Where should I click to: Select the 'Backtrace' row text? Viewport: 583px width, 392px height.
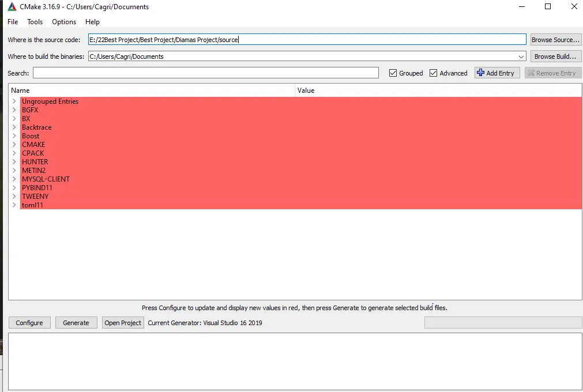pyautogui.click(x=37, y=127)
